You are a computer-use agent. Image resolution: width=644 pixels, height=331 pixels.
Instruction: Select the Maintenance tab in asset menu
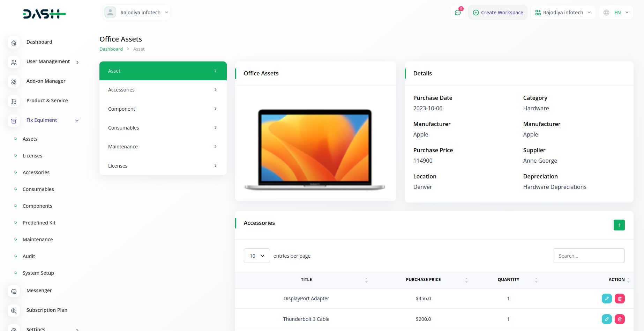tap(163, 147)
